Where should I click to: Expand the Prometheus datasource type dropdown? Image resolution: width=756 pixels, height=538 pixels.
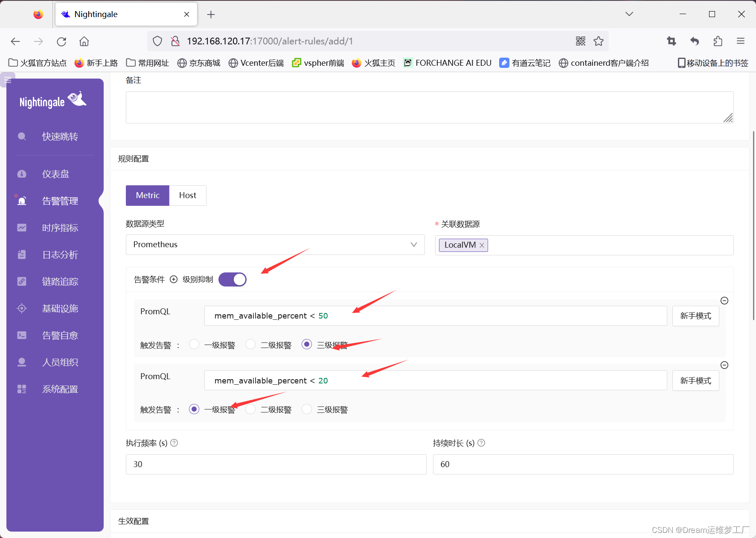click(x=275, y=244)
